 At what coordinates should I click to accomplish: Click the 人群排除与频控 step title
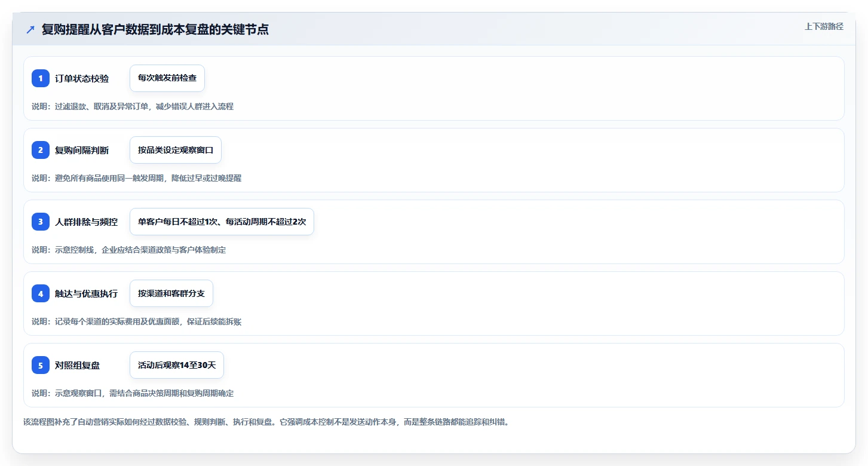click(x=87, y=222)
